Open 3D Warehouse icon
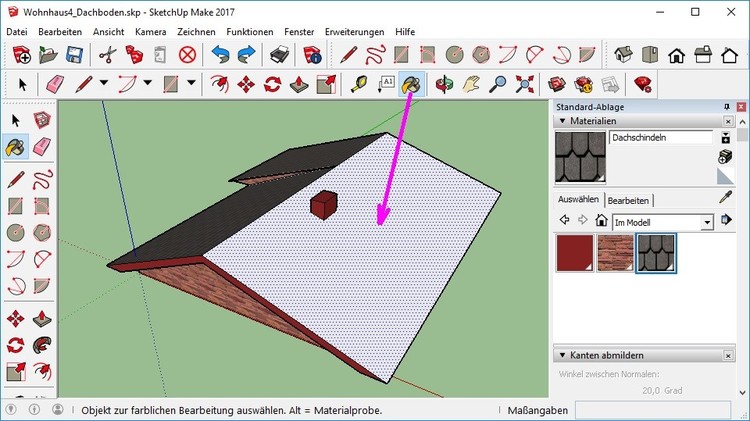Viewport: 750px width, 421px height. tap(557, 85)
